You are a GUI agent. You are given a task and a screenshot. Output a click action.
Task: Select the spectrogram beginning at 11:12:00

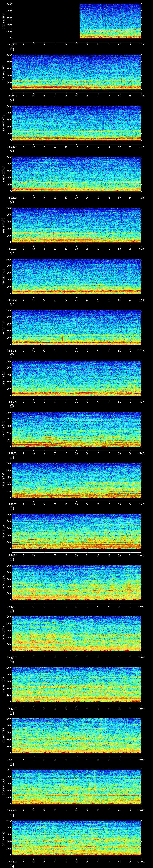click(x=77, y=429)
